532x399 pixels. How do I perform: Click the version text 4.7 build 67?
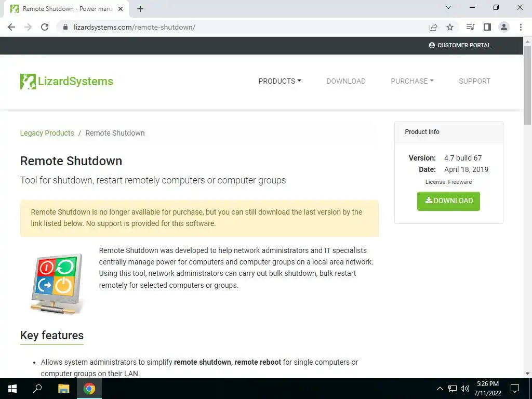tap(463, 158)
